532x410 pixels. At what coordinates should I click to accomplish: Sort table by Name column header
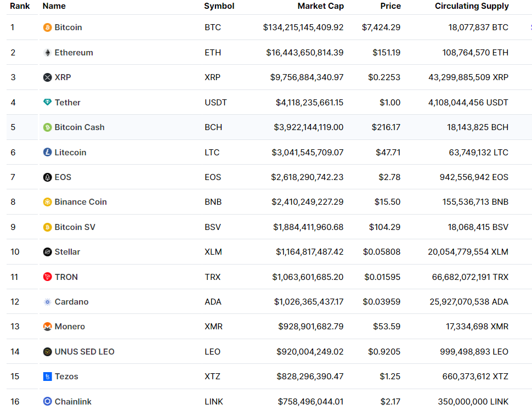point(54,6)
